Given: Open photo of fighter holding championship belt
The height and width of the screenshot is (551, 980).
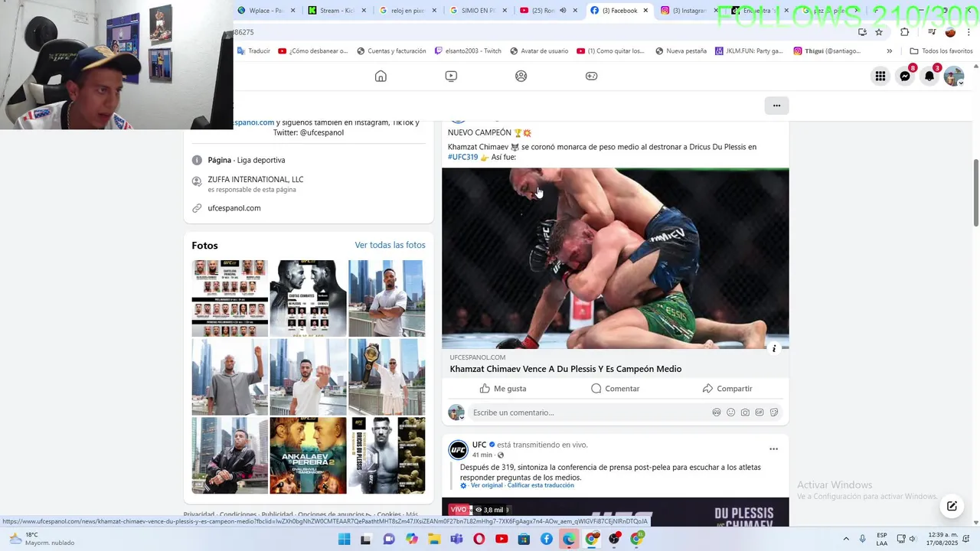Looking at the screenshot, I should (x=387, y=377).
